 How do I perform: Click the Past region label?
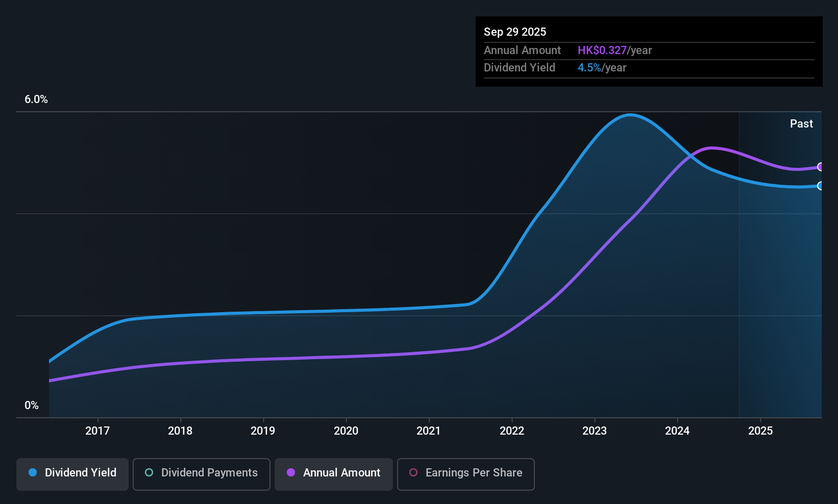(x=801, y=124)
